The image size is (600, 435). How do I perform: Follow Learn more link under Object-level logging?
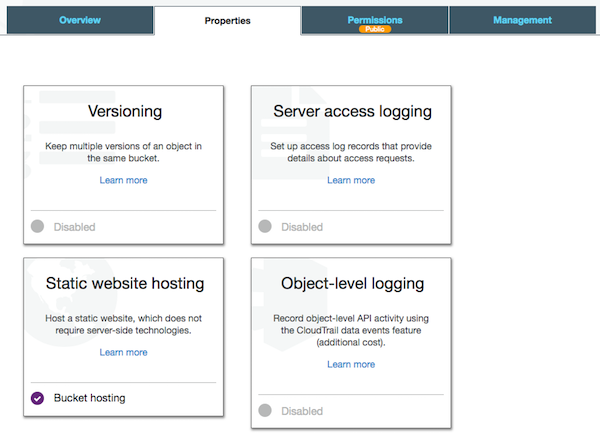[x=351, y=364]
